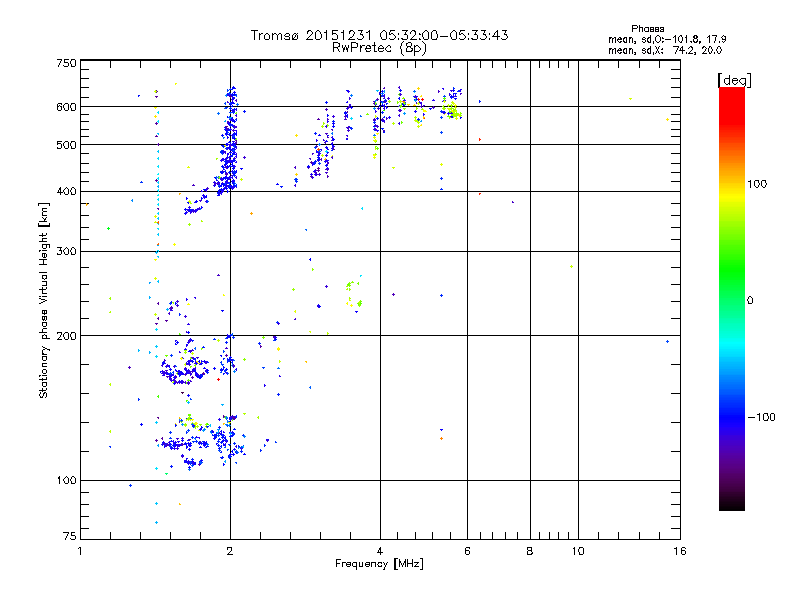Click the '6' frequency axis tick label
This screenshot has height=600, width=800.
[x=467, y=551]
